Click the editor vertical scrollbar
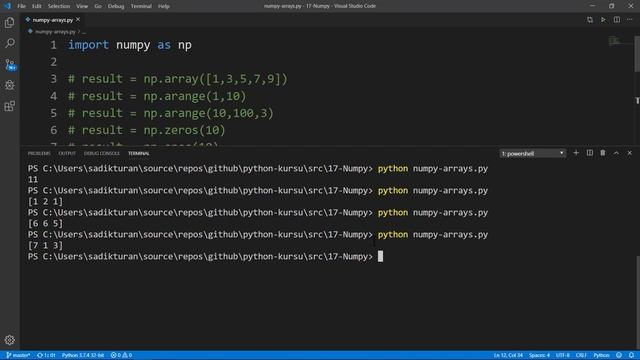Viewport: 640px width, 360px height. pyautogui.click(x=637, y=55)
